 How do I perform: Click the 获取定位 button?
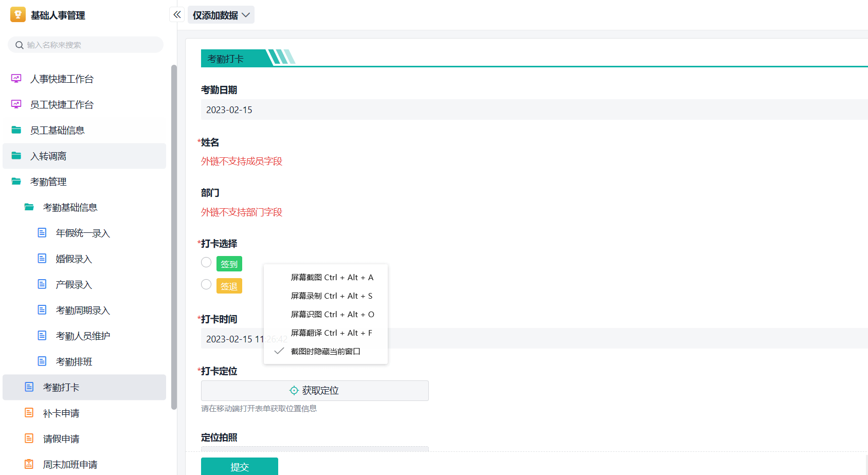[x=315, y=391]
